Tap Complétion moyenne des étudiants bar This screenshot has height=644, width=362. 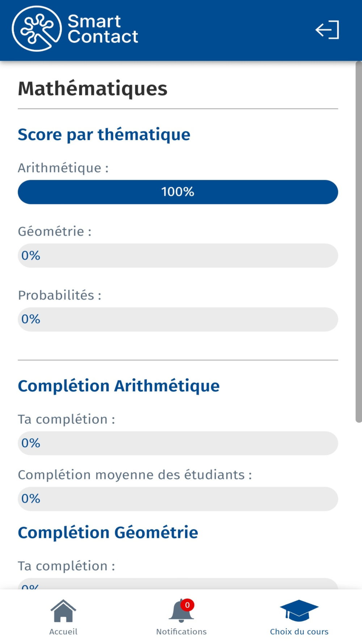tap(178, 499)
